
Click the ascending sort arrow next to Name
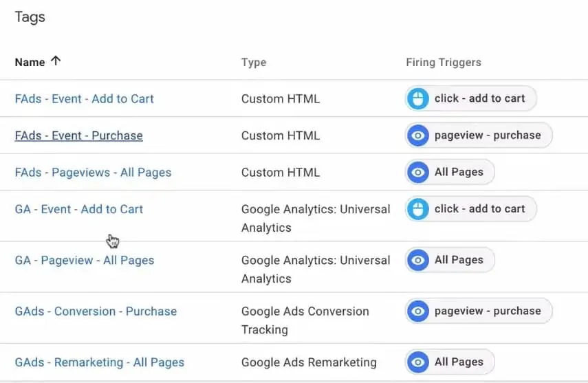[x=56, y=61]
